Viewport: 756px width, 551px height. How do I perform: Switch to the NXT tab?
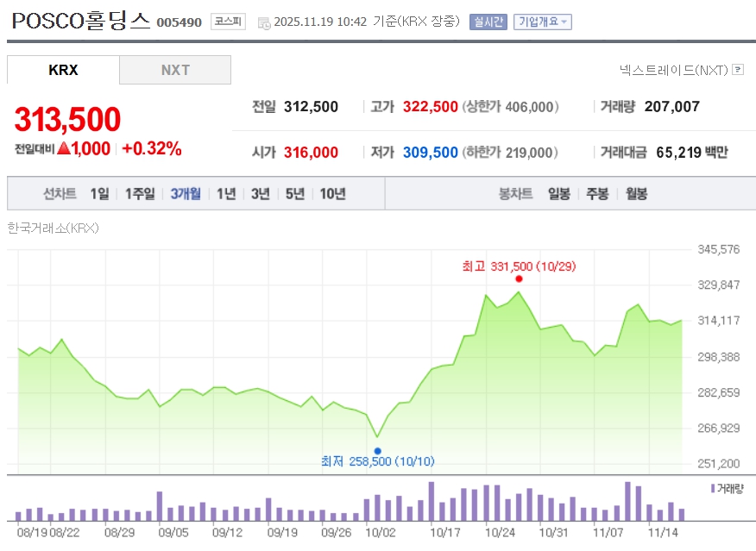(175, 70)
